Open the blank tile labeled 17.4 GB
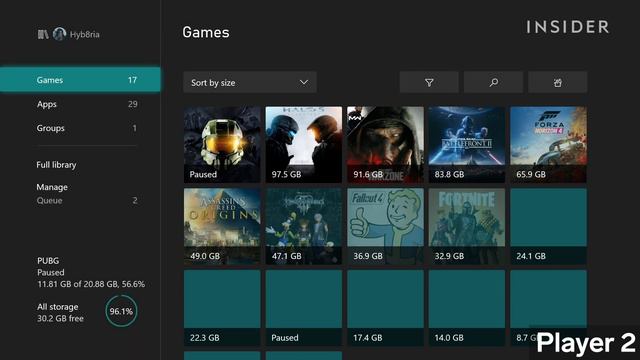The image size is (640, 360). (385, 308)
